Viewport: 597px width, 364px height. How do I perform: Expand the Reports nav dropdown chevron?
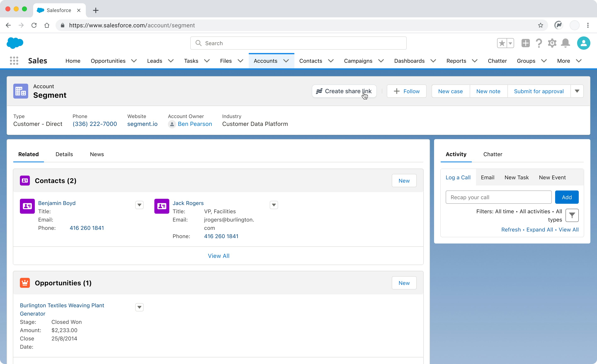click(475, 61)
